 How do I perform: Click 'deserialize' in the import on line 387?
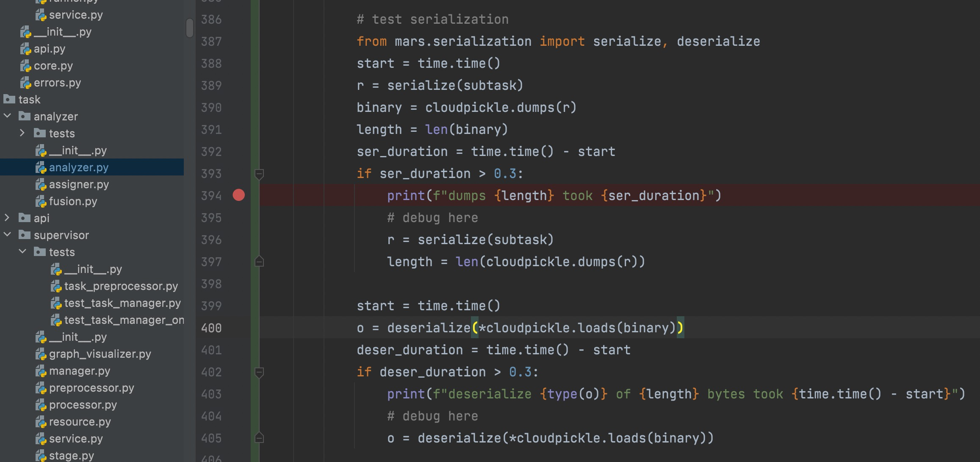(718, 41)
